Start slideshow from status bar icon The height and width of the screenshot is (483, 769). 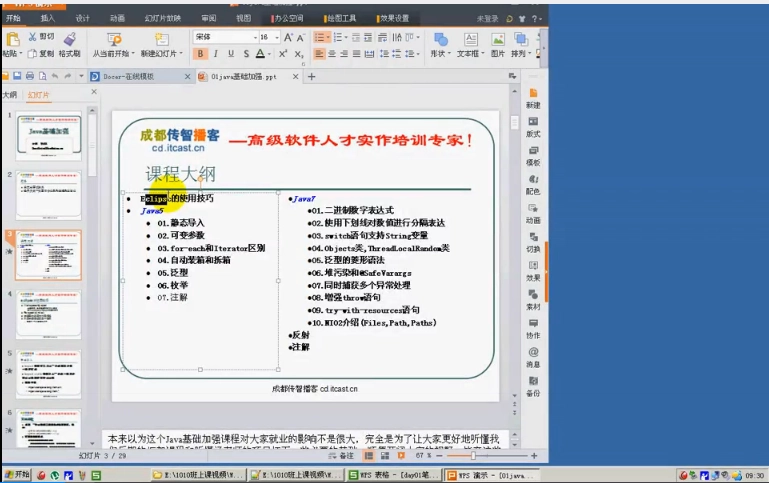pyautogui.click(x=401, y=456)
